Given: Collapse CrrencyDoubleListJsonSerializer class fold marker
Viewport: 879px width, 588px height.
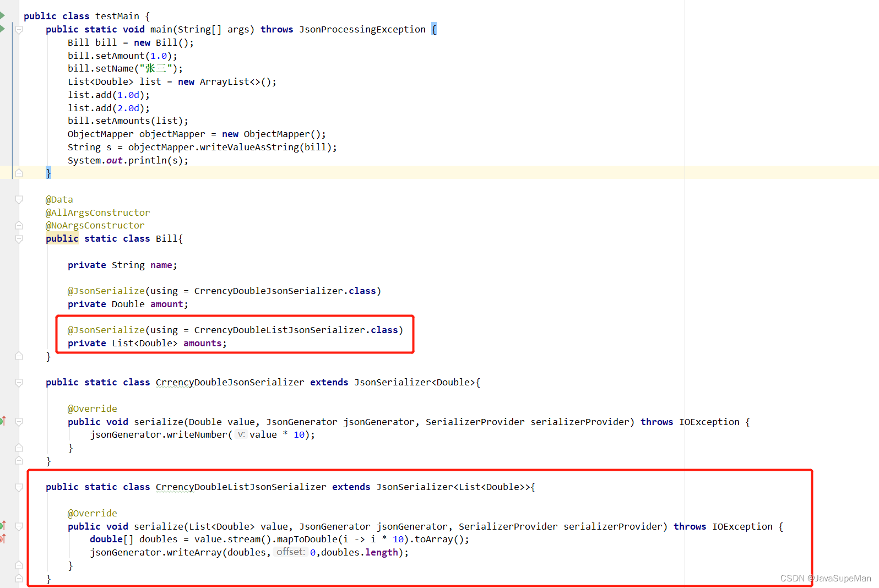Looking at the screenshot, I should pos(19,487).
